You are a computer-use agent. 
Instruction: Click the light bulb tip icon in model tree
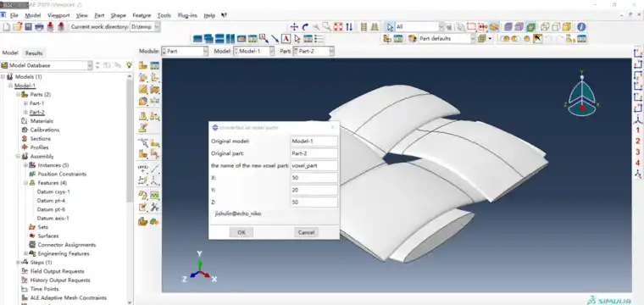[129, 65]
